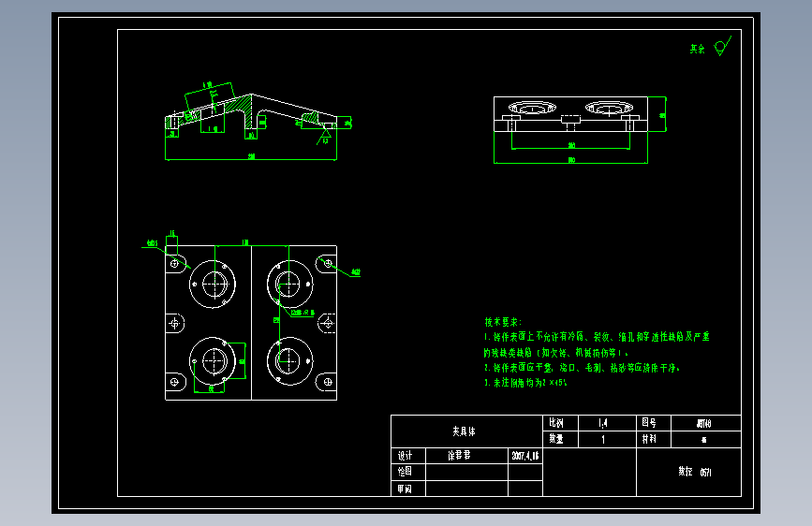Image resolution: width=812 pixels, height=526 pixels.
Task: Select the overall length dimension under section view
Action: tap(251, 157)
